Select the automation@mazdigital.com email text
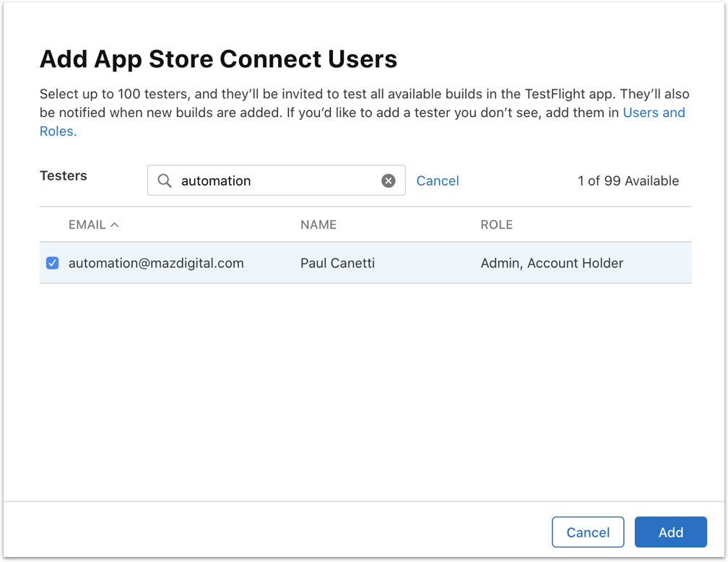The image size is (728, 562). tap(156, 263)
